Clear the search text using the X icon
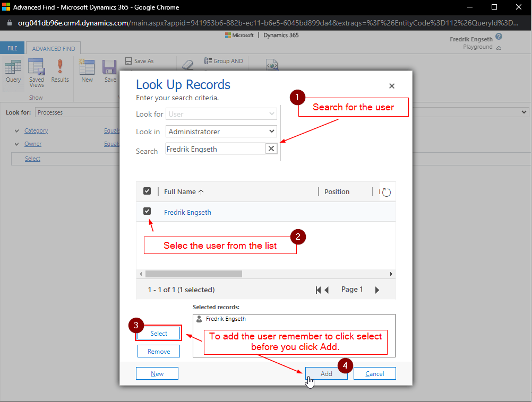Image resolution: width=532 pixels, height=402 pixels. pyautogui.click(x=271, y=148)
